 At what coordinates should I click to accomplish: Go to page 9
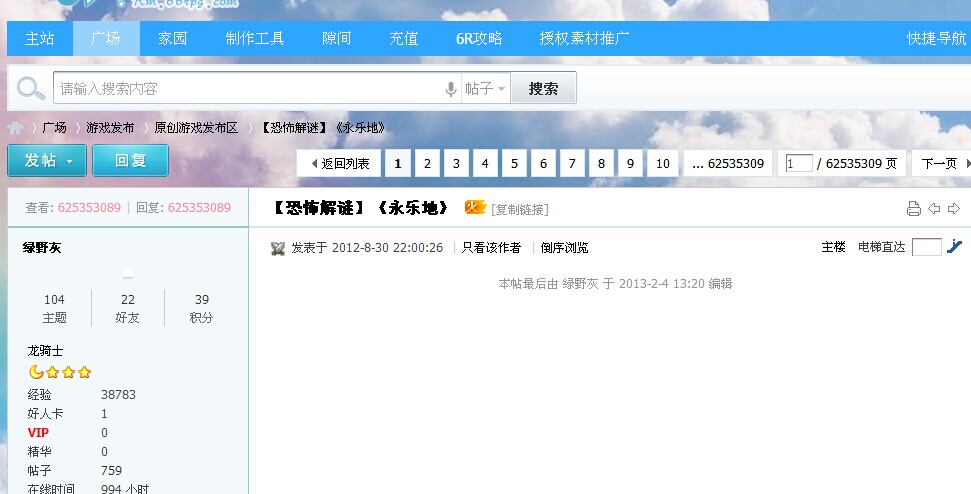[x=630, y=163]
